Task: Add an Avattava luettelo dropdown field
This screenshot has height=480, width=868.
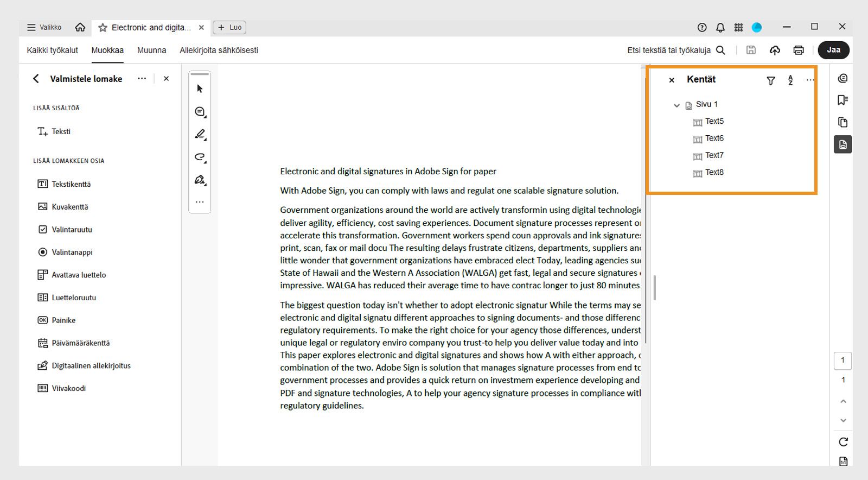Action: click(x=72, y=275)
